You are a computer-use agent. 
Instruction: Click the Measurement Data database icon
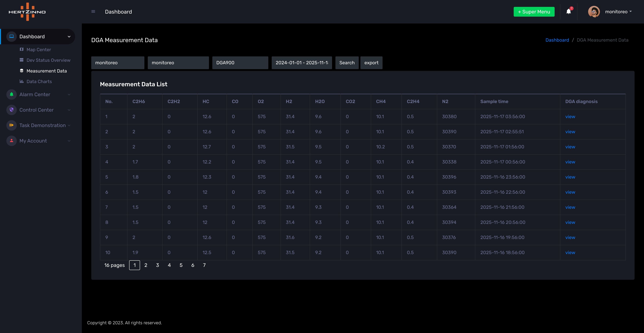(21, 71)
